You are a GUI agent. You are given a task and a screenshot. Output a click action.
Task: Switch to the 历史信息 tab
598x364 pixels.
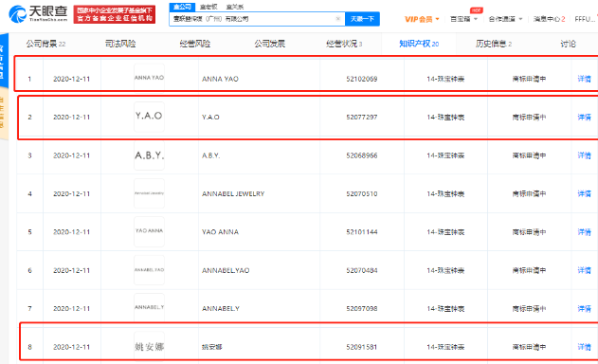(x=493, y=44)
